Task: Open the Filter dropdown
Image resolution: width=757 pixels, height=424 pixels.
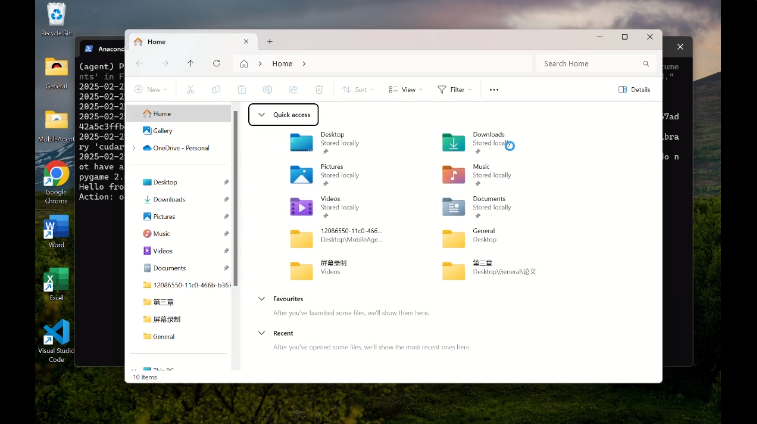Action: [454, 89]
